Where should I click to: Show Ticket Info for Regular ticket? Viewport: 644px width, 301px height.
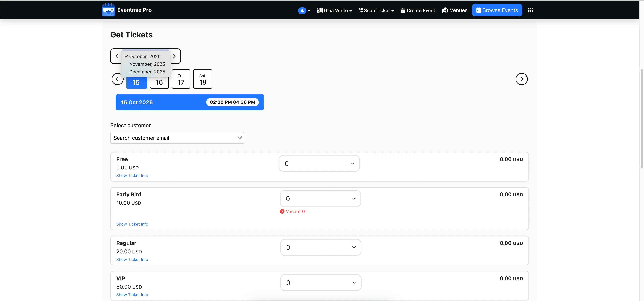(132, 260)
